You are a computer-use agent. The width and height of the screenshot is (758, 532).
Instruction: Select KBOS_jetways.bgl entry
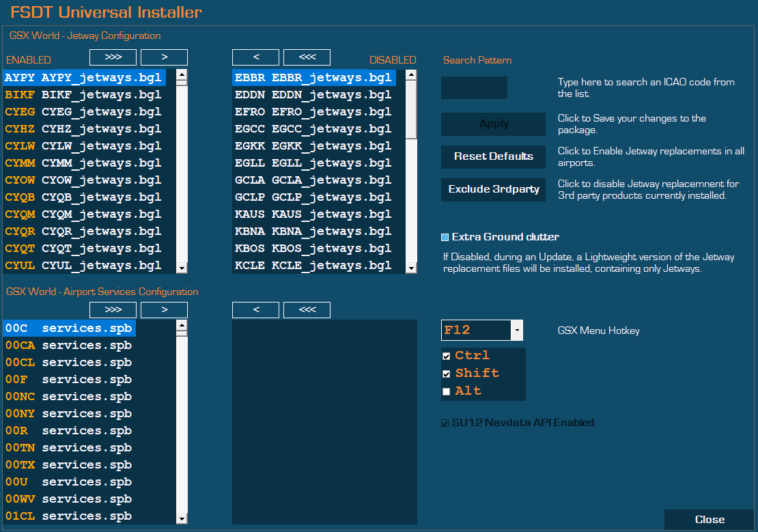(314, 248)
